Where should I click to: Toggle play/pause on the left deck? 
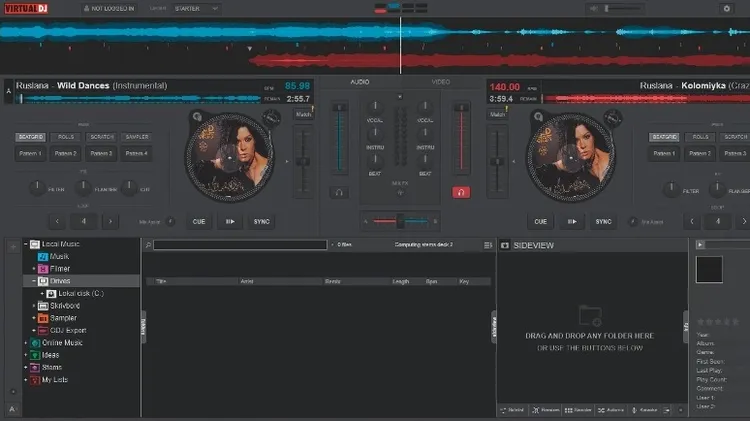[230, 222]
